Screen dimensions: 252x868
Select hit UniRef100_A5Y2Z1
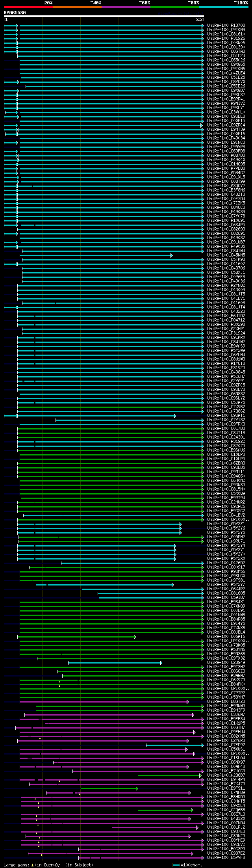(226, 524)
